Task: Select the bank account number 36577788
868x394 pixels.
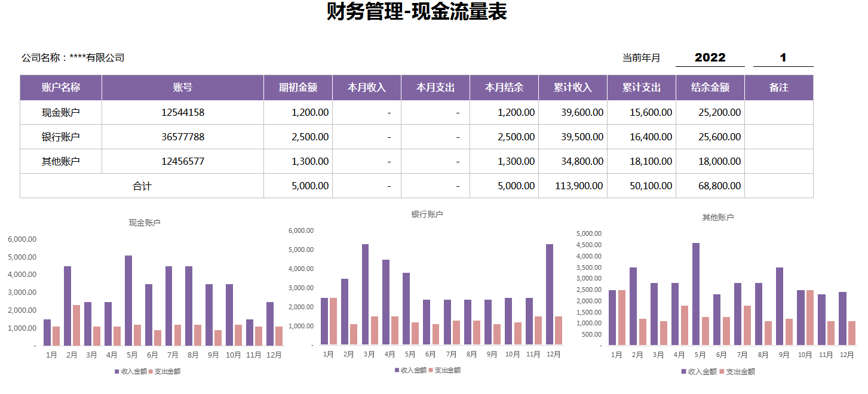Action: 182,137
